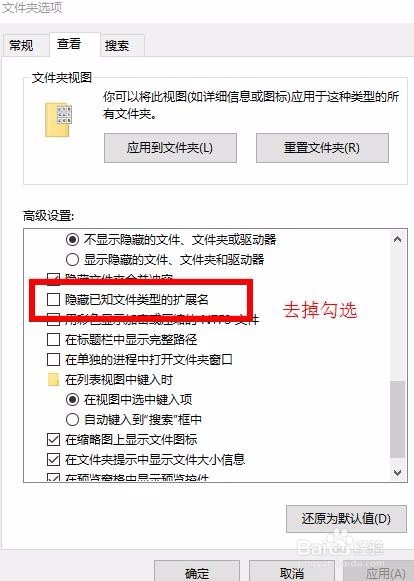Choose 自动键入到"搜索"框中 radio option

pos(72,419)
